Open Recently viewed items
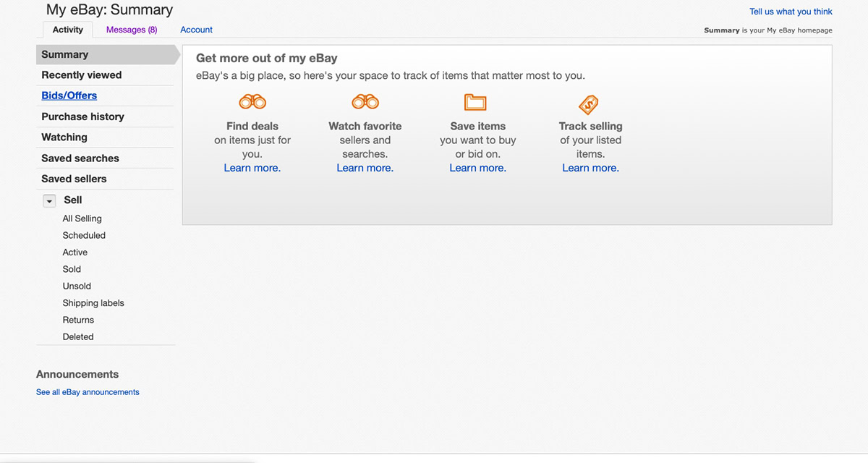This screenshot has width=868, height=463. tap(81, 75)
